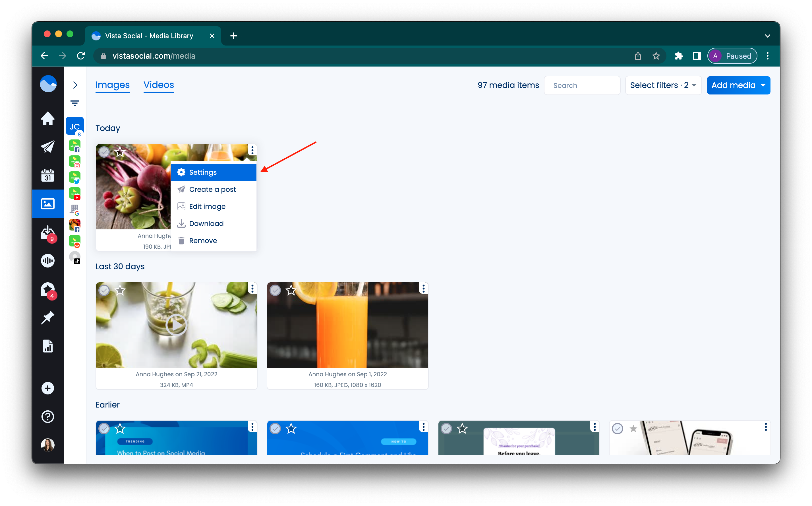Screen dimensions: 812x506
Task: Star the Sep 1, 2022 orange juice image
Action: pyautogui.click(x=291, y=290)
